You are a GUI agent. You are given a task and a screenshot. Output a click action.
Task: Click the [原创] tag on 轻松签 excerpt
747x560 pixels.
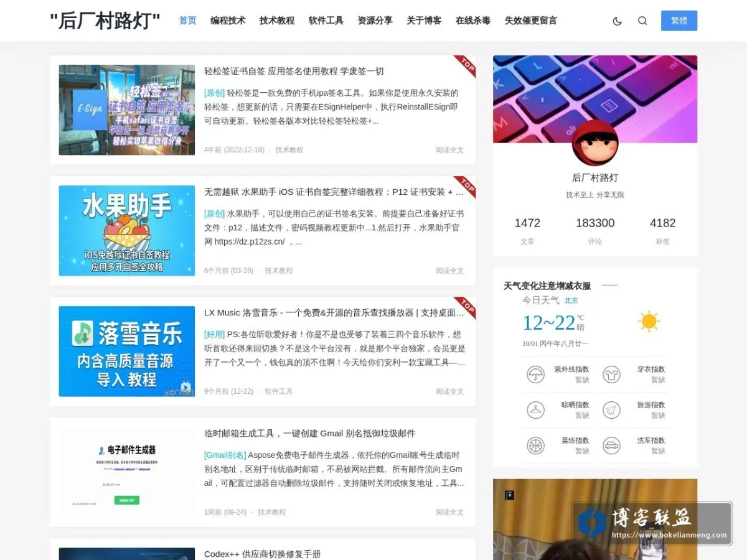[214, 93]
